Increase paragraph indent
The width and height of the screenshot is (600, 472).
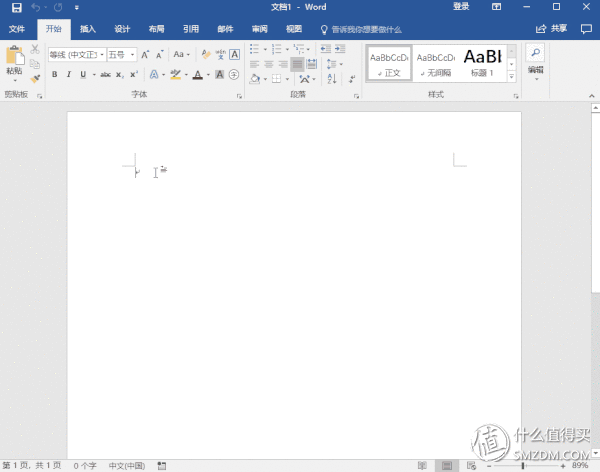[340, 49]
